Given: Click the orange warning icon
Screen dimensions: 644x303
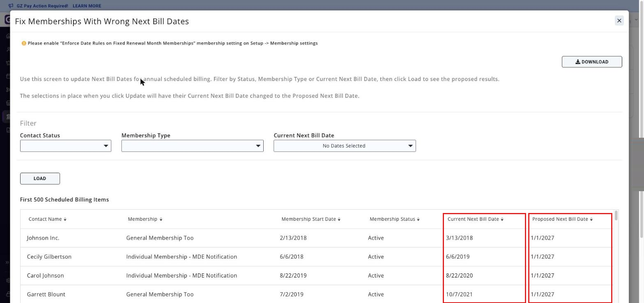Looking at the screenshot, I should click(x=23, y=43).
